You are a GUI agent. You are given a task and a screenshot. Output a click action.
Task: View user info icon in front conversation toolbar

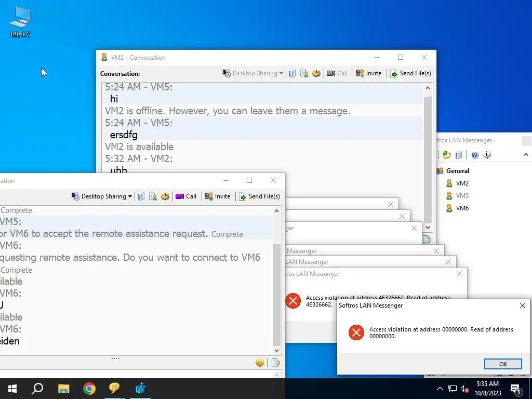pos(153,196)
